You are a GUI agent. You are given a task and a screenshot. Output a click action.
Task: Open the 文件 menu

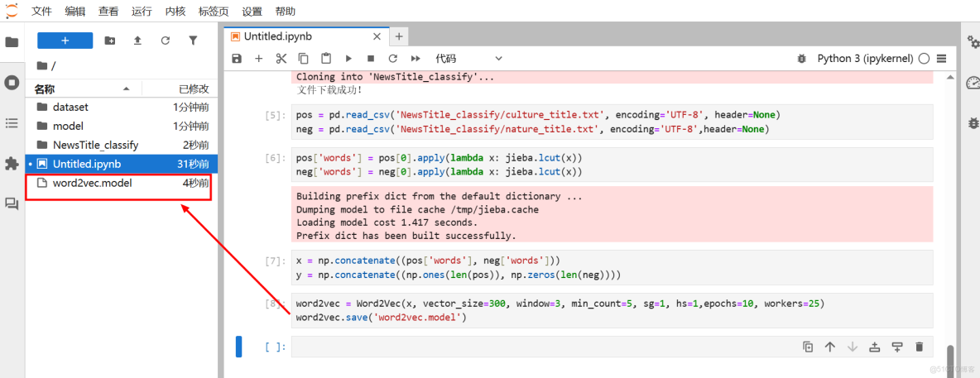click(41, 12)
